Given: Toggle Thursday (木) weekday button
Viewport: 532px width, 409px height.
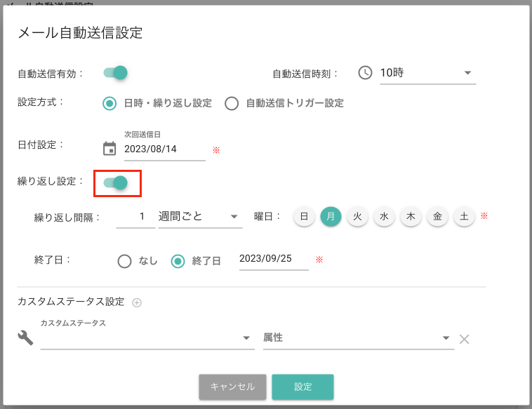Looking at the screenshot, I should tap(411, 216).
